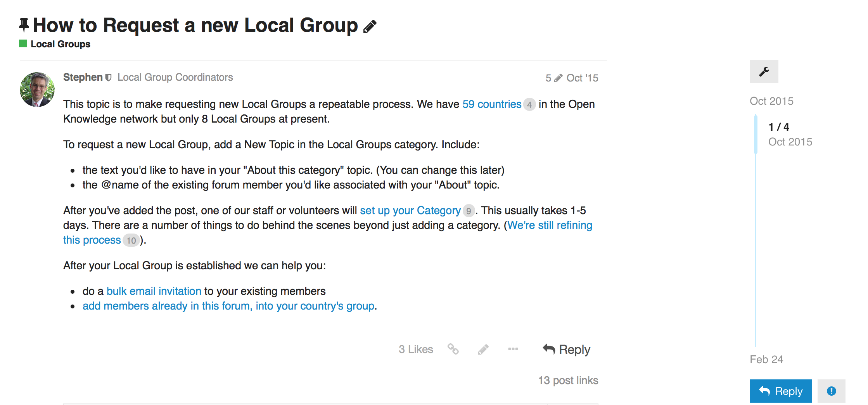Image resolution: width=868 pixels, height=405 pixels.
Task: Expand the 13 post links
Action: pyautogui.click(x=568, y=380)
